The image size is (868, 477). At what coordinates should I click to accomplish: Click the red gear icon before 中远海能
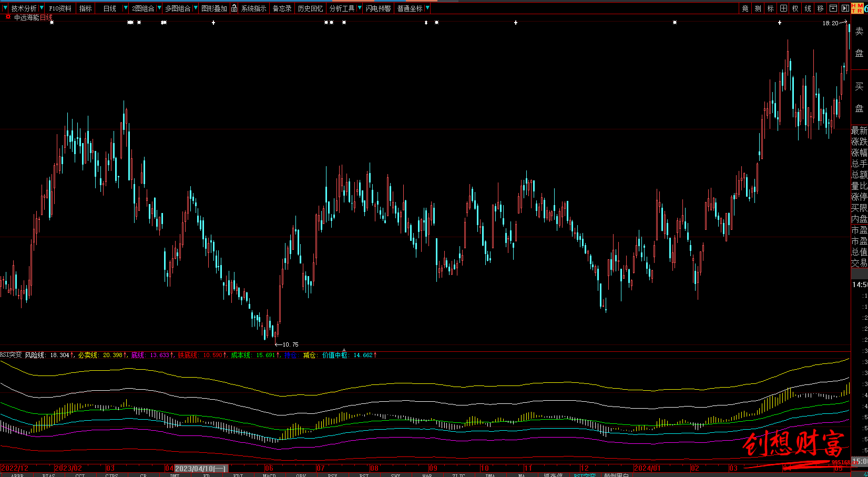coord(8,17)
